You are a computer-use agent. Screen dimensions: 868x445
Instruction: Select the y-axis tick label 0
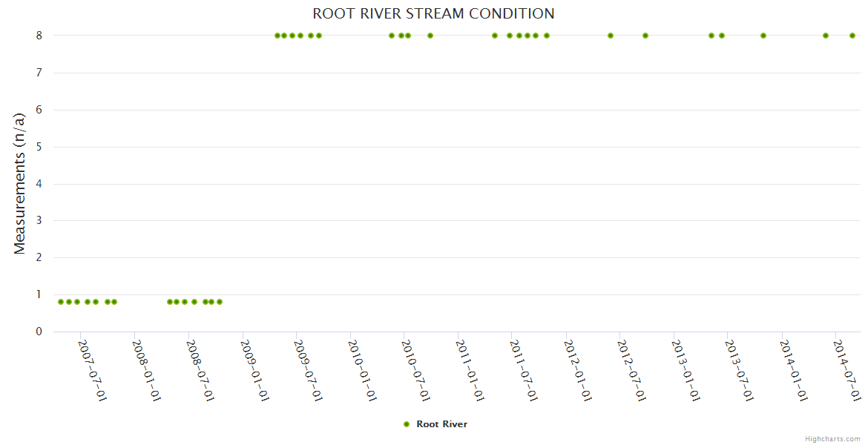tap(39, 332)
